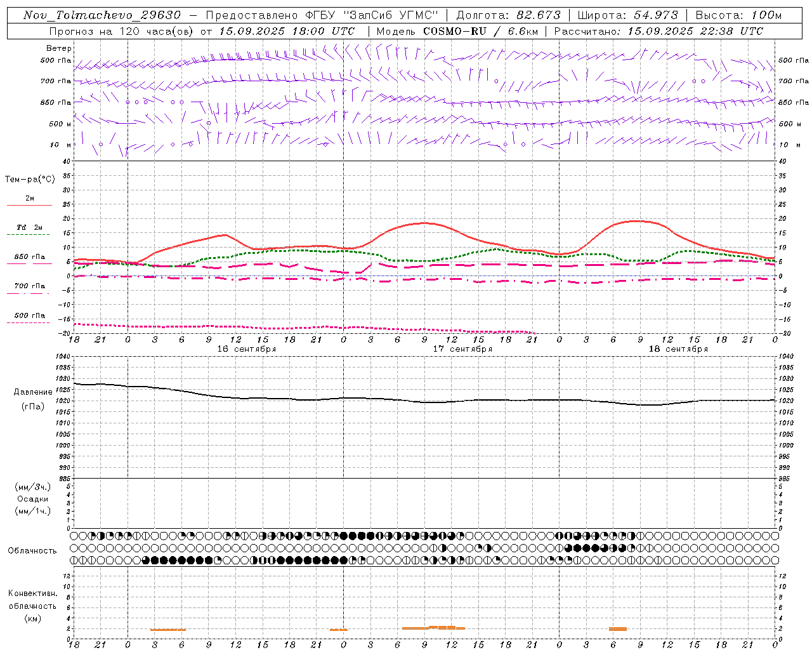Click the Высота: 100м text
Viewport: 812px width, 650px height.
click(x=738, y=15)
